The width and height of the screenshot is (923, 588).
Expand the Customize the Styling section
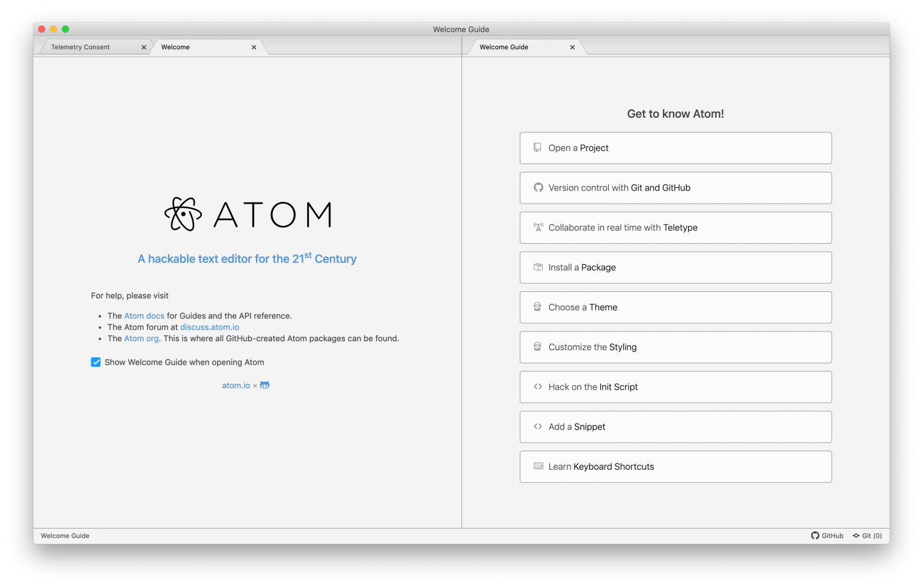click(x=675, y=347)
